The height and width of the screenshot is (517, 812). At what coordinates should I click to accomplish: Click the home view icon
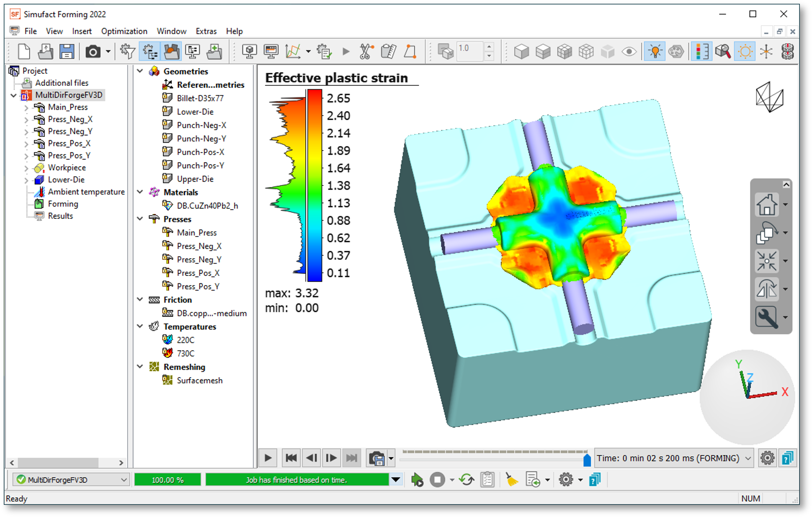[766, 205]
